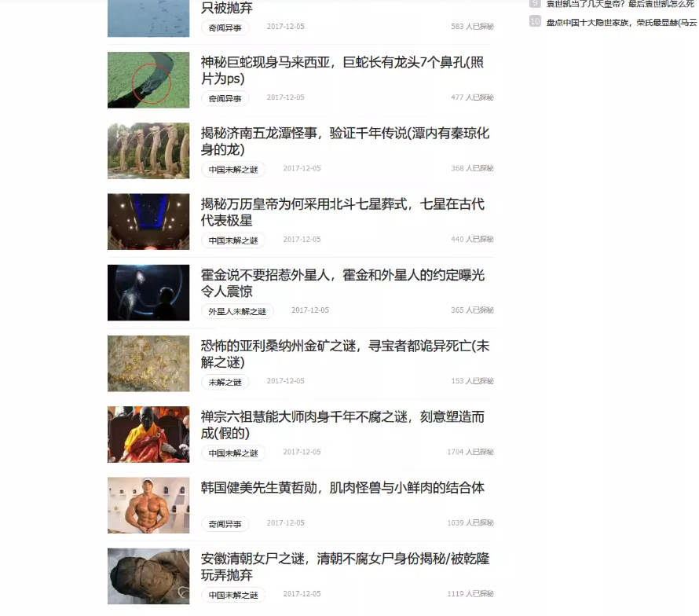Click the 1039 人已探秘 view count
This screenshot has width=699, height=616.
coord(470,522)
